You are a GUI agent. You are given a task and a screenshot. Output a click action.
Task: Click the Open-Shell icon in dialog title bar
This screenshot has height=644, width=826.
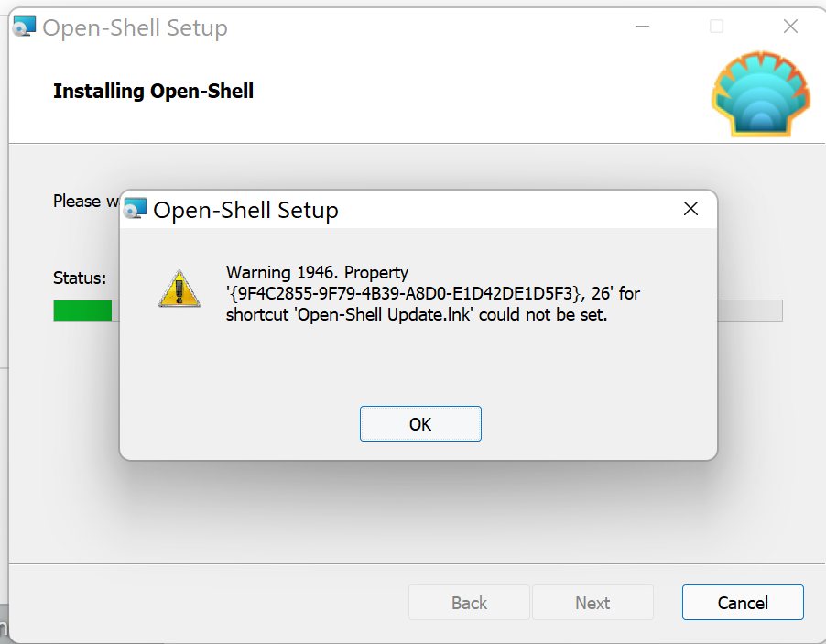pyautogui.click(x=135, y=208)
